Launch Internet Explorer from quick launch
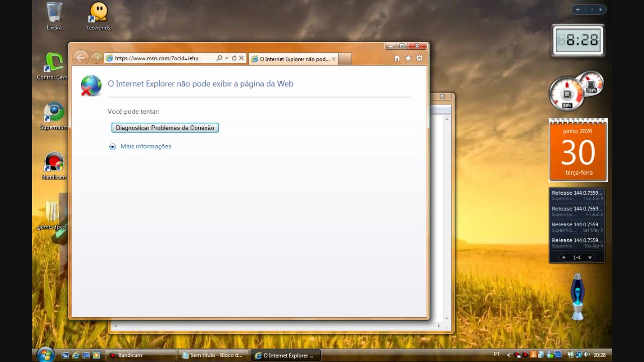 tap(75, 355)
